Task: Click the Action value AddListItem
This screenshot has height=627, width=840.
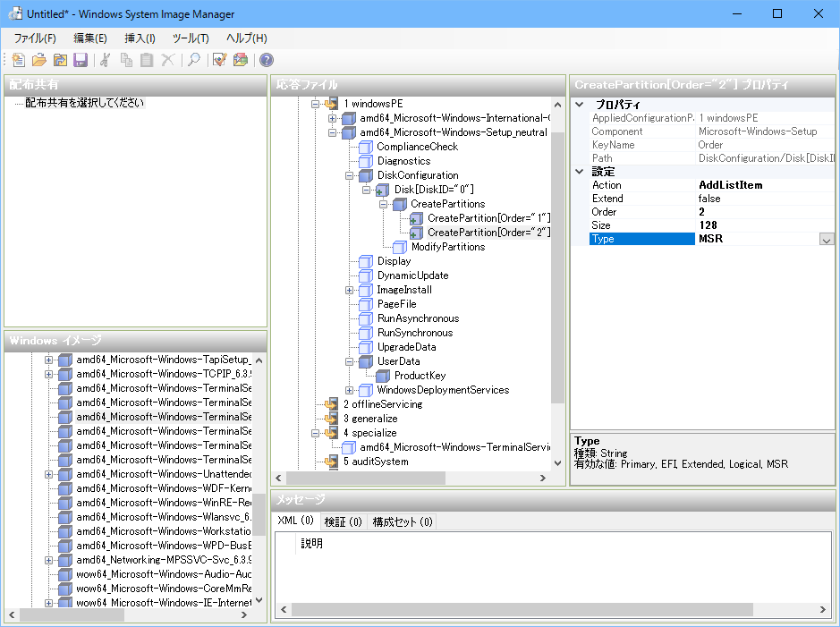Action: (765, 185)
